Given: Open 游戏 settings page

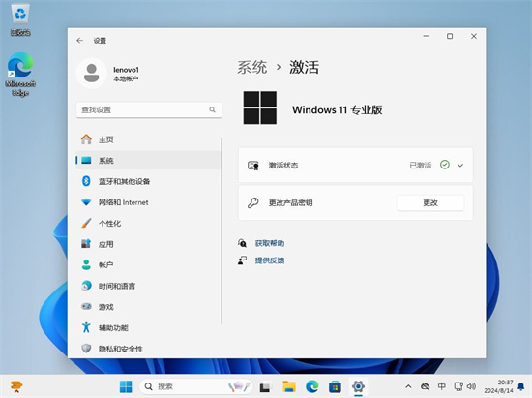Looking at the screenshot, I should click(149, 307).
